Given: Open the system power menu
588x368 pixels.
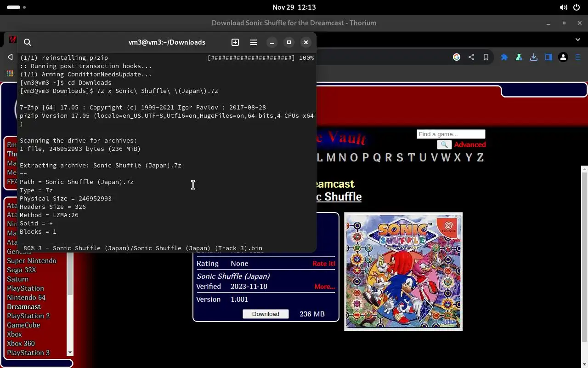Looking at the screenshot, I should [x=577, y=7].
